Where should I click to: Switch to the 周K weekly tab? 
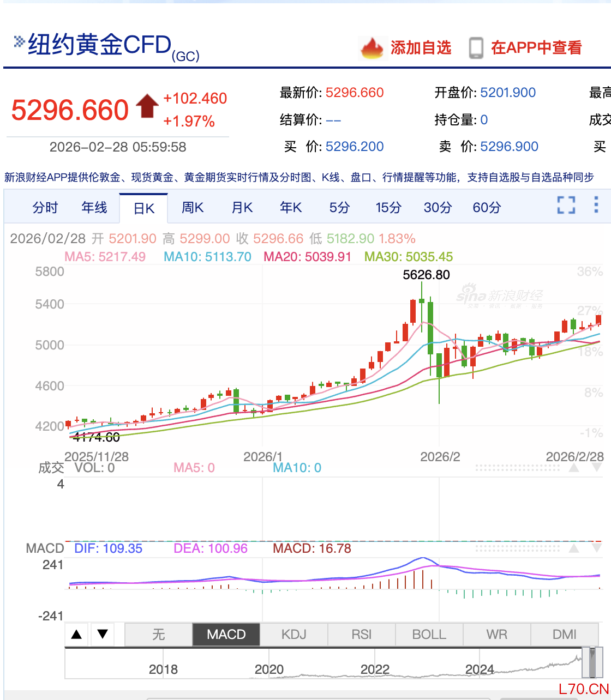click(x=192, y=208)
